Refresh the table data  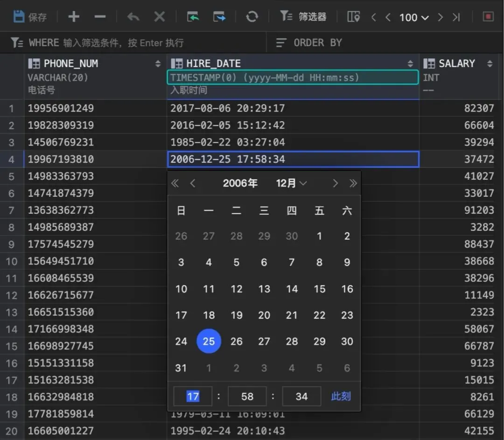tap(252, 17)
